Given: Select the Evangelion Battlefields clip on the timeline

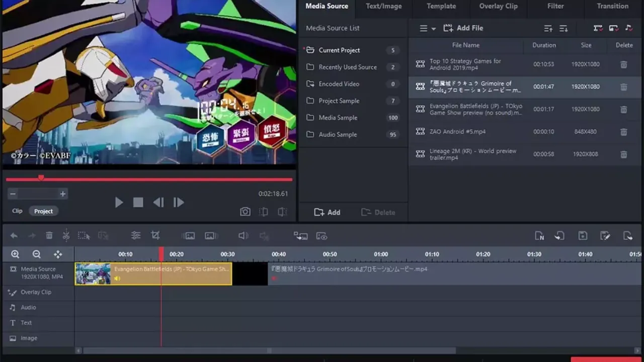Looking at the screenshot, I should 153,274.
